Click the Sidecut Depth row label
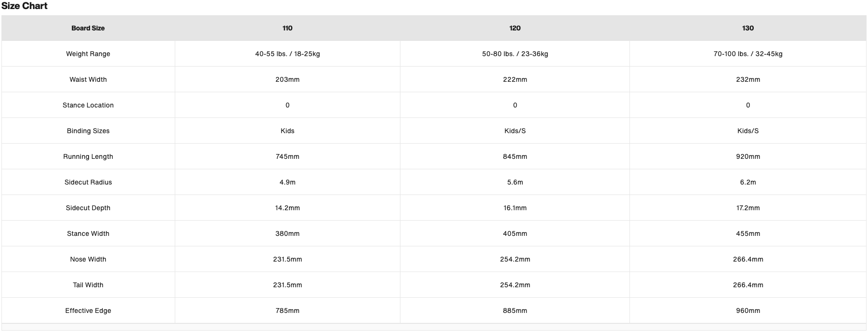Screen dimensions: 868x331 click(88, 208)
